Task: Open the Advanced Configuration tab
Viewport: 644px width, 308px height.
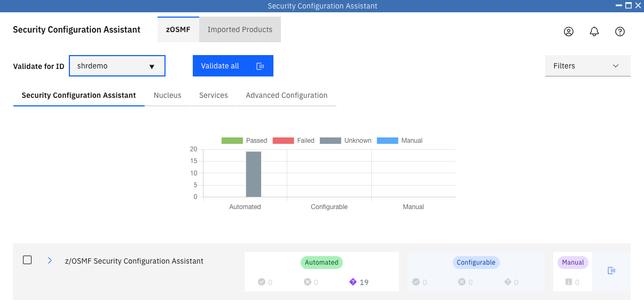Action: [287, 95]
